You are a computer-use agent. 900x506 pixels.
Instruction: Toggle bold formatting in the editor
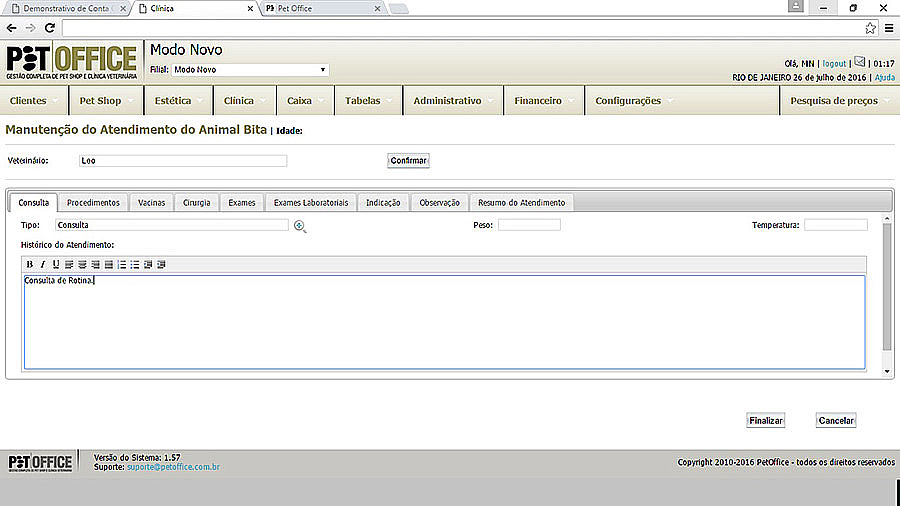30,264
